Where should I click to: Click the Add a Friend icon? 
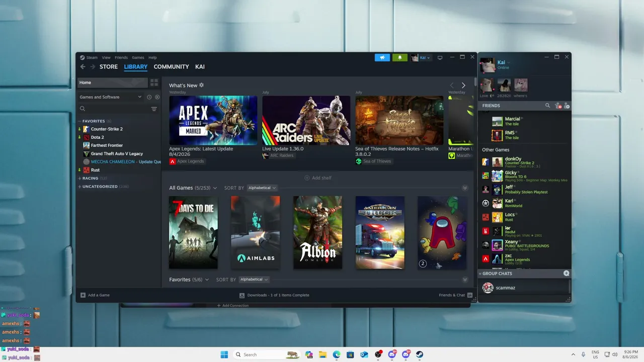coord(567,106)
